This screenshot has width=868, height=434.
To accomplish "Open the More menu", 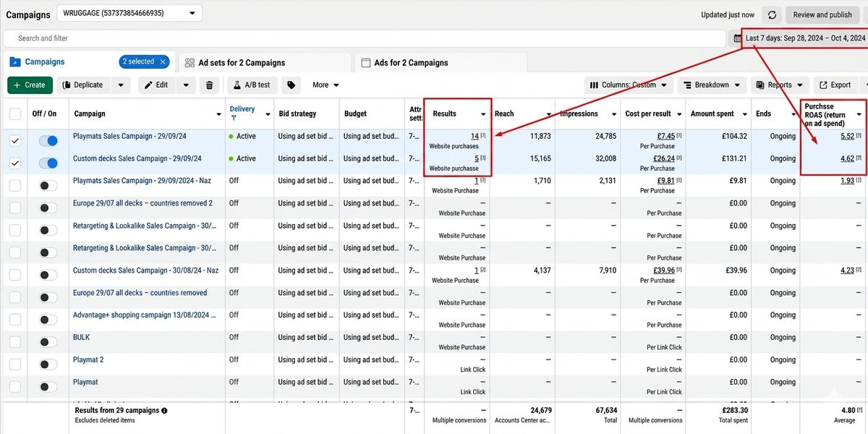I will (325, 85).
